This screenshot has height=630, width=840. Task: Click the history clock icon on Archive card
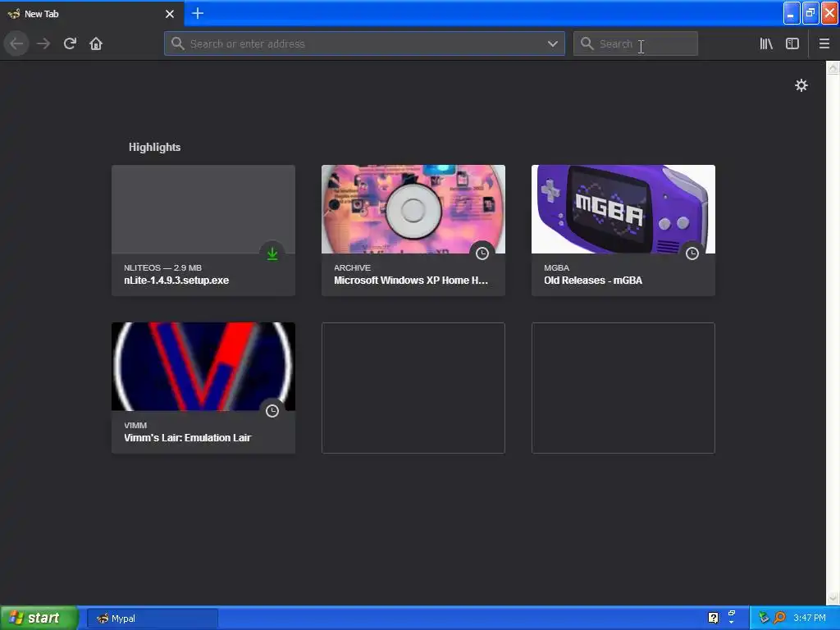click(482, 253)
